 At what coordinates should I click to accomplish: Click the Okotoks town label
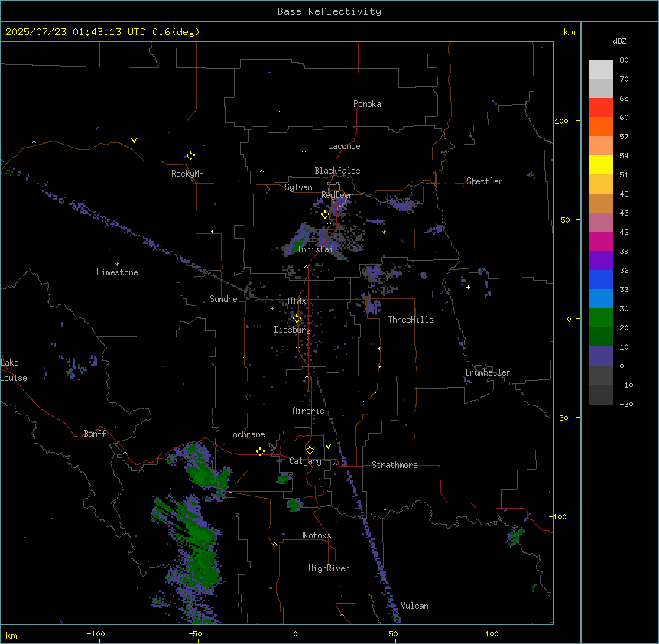pyautogui.click(x=315, y=535)
